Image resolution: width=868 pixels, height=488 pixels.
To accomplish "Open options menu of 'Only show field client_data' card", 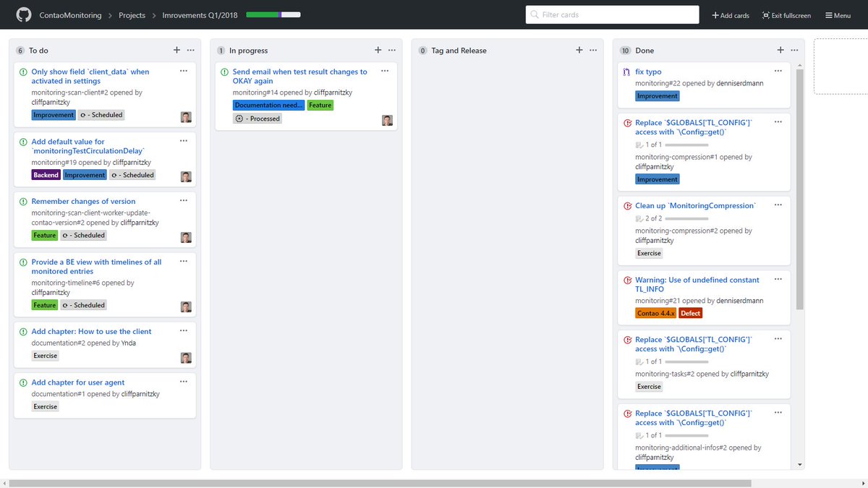I will (184, 71).
